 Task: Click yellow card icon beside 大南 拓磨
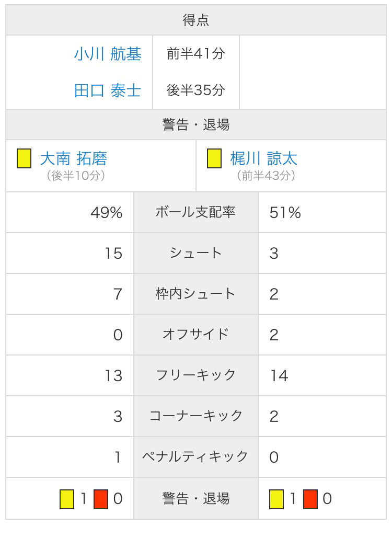point(24,158)
